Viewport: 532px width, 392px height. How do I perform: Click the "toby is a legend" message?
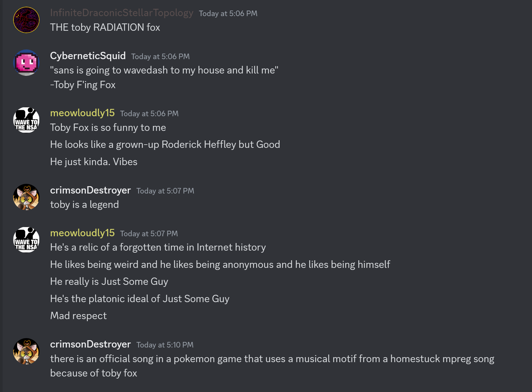pyautogui.click(x=84, y=205)
